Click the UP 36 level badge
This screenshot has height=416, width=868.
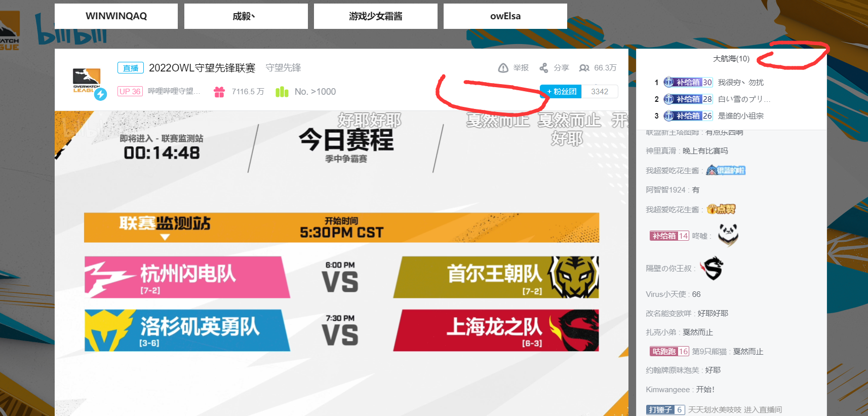click(x=130, y=91)
